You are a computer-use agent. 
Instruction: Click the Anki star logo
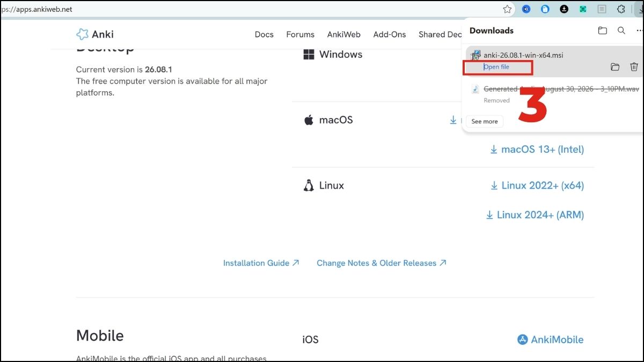click(x=82, y=34)
